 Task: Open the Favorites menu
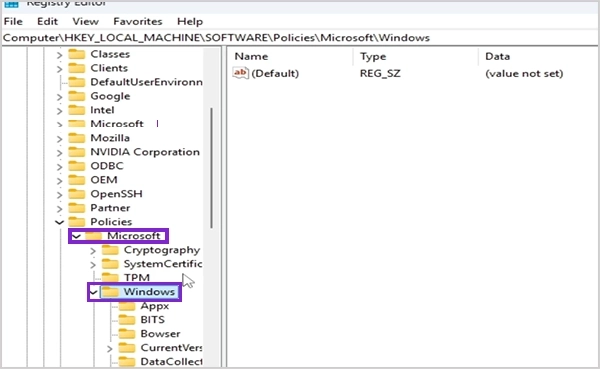pos(138,21)
